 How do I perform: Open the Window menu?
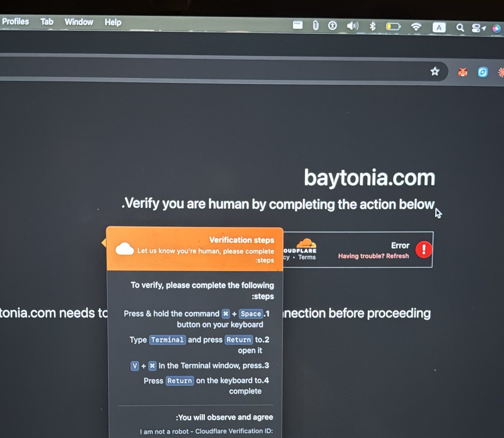[x=79, y=22]
